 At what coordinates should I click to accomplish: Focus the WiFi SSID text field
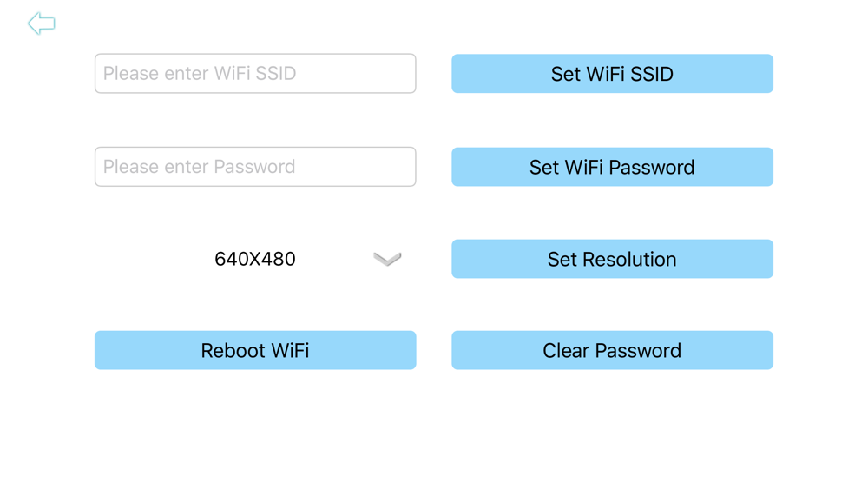(255, 73)
